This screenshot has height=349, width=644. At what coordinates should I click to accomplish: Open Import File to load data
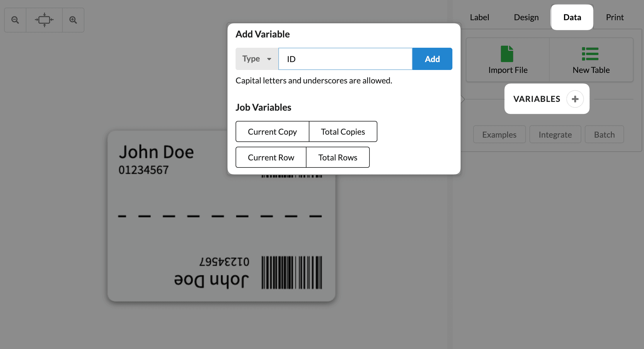(x=507, y=59)
